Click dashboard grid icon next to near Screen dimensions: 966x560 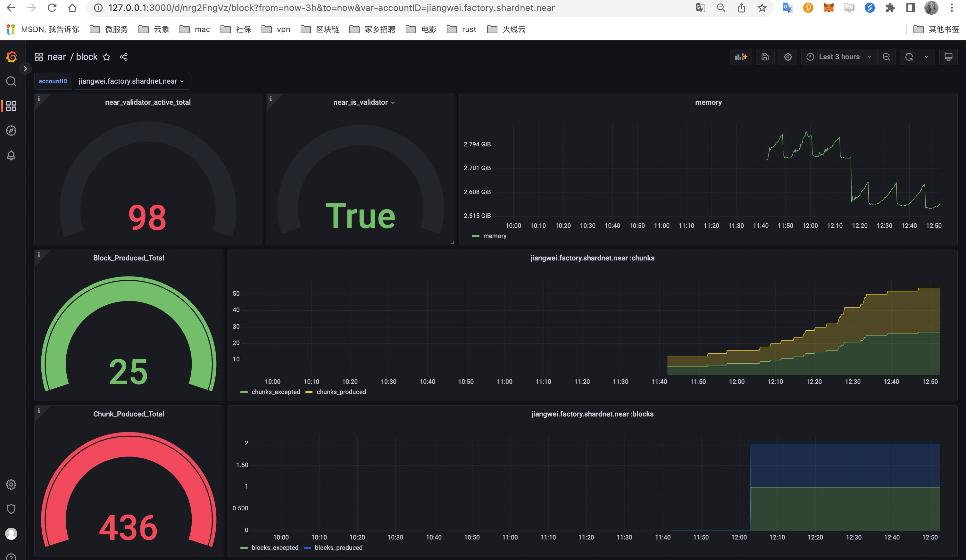pos(39,57)
